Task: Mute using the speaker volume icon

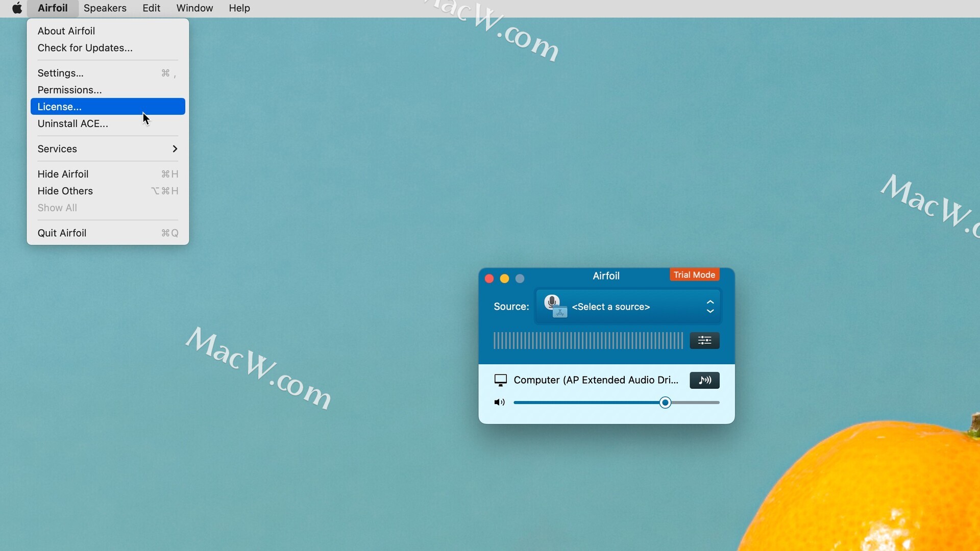Action: coord(499,403)
